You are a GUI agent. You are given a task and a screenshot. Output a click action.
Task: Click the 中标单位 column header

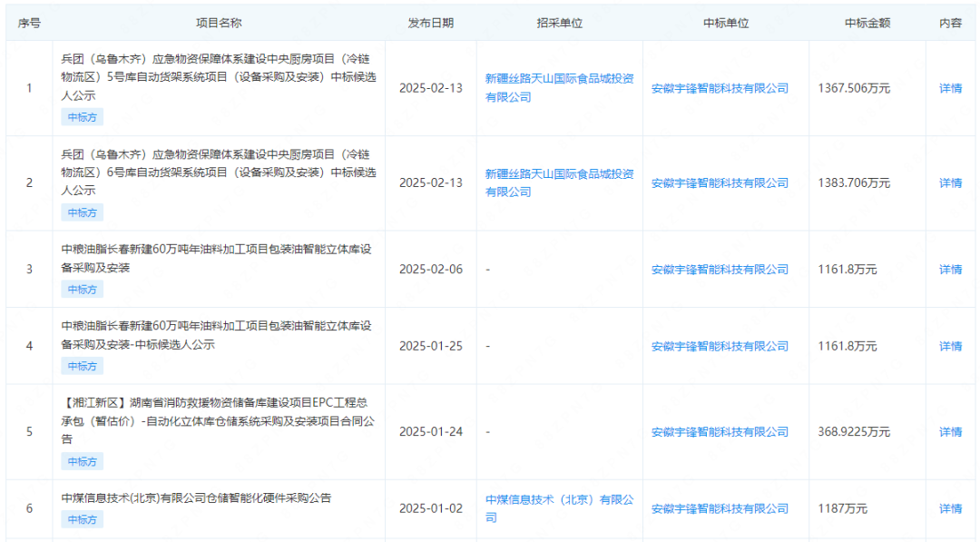click(726, 23)
